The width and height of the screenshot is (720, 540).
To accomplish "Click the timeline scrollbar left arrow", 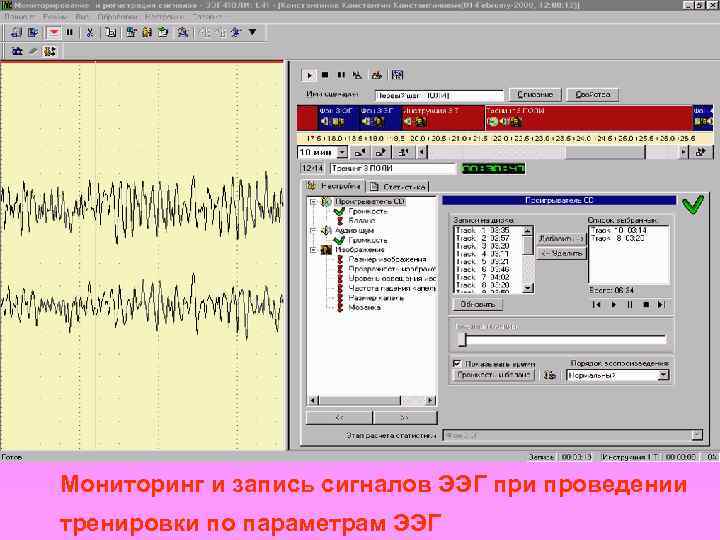I will pos(422,152).
